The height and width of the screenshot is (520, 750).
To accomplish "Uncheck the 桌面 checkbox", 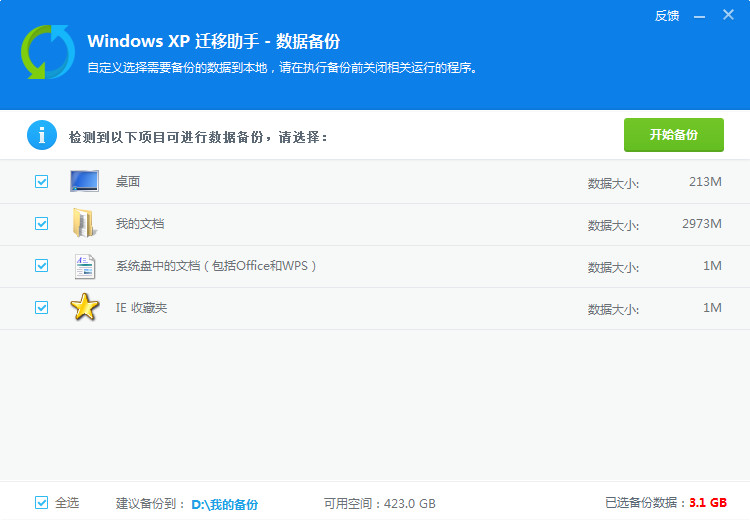I will pyautogui.click(x=42, y=181).
